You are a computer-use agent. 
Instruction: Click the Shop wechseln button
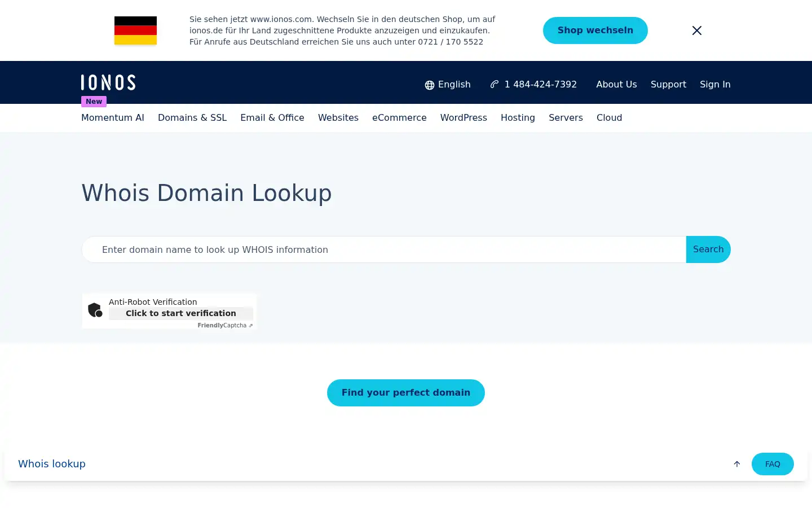pyautogui.click(x=595, y=30)
